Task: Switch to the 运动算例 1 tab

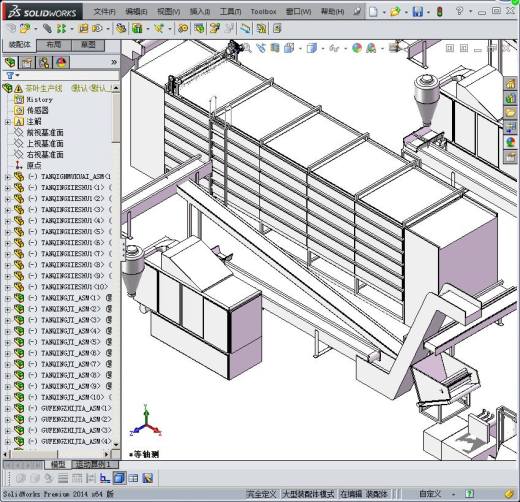Action: [x=95, y=464]
